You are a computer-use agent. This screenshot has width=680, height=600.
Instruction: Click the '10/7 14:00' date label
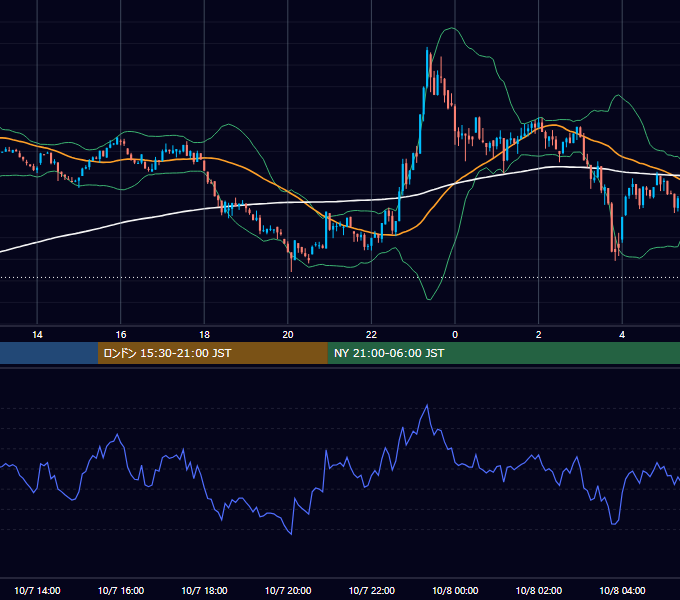tap(37, 590)
